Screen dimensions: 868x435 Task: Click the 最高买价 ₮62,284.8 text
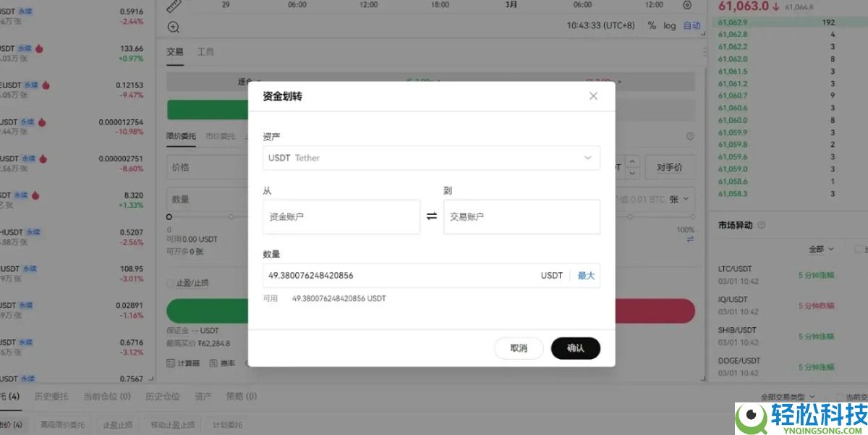click(198, 343)
